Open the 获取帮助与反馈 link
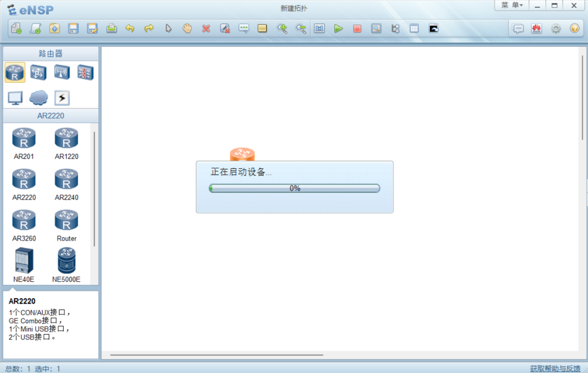Viewport: 588px width, 373px height. click(555, 368)
